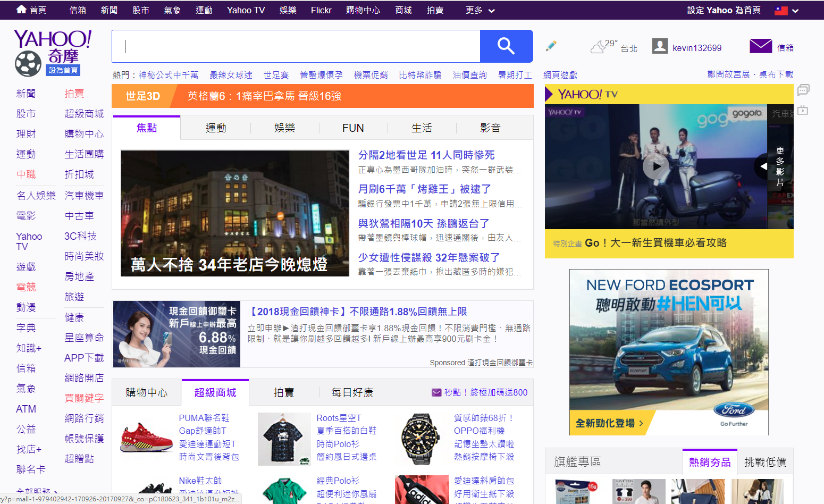
Task: Click the home icon in top bar
Action: tap(21, 9)
